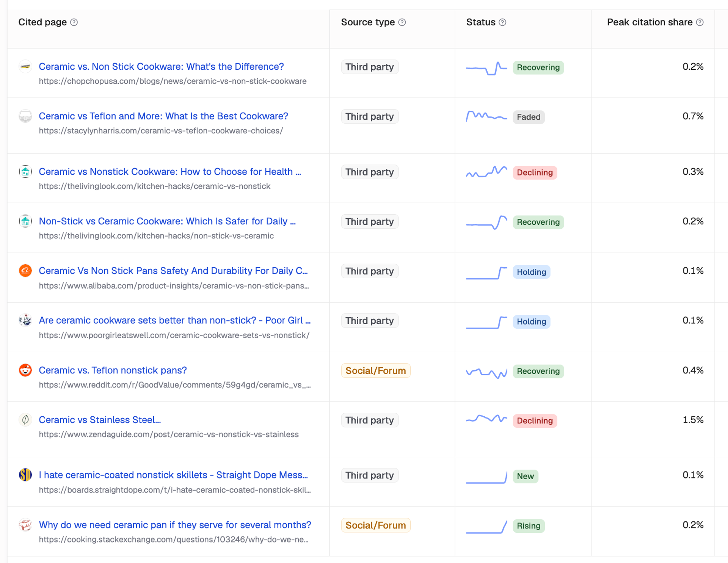
Task: Click the zendaguide leaf favicon
Action: pos(25,420)
